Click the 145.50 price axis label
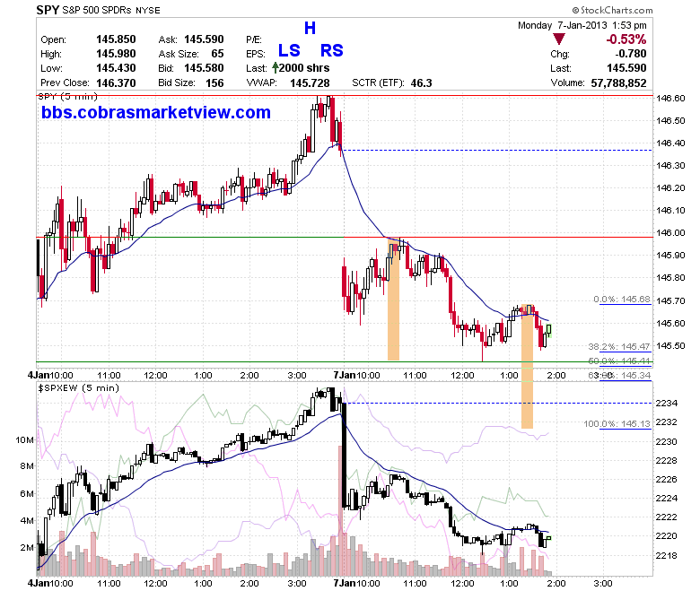This screenshot has height=591, width=700. [670, 345]
